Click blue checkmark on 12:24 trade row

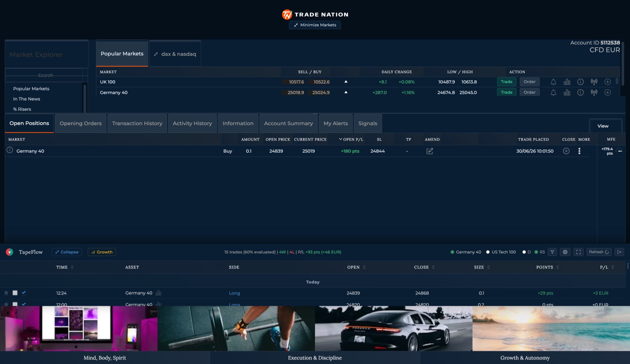(x=24, y=292)
